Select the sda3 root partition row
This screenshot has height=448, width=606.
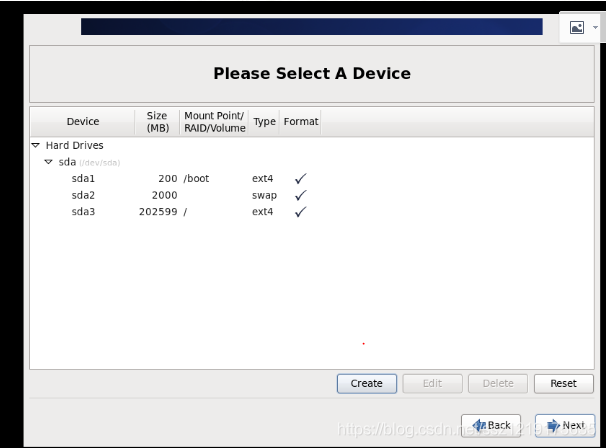(x=312, y=212)
